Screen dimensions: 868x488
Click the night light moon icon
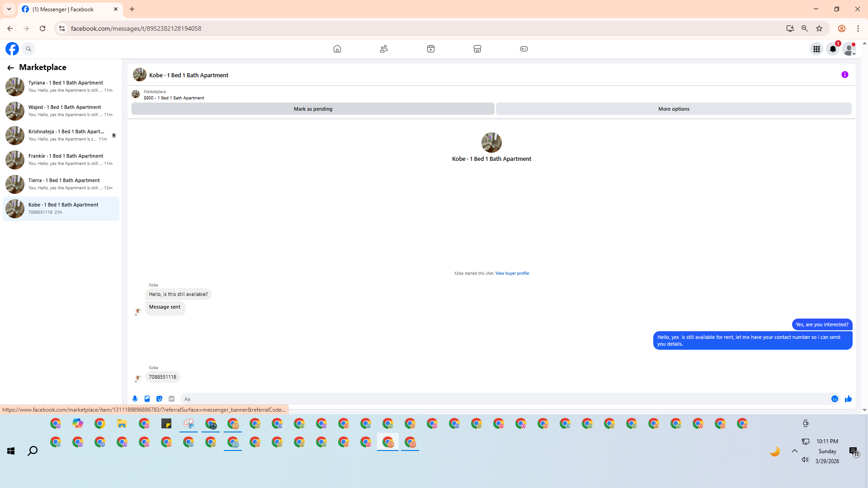(x=775, y=451)
